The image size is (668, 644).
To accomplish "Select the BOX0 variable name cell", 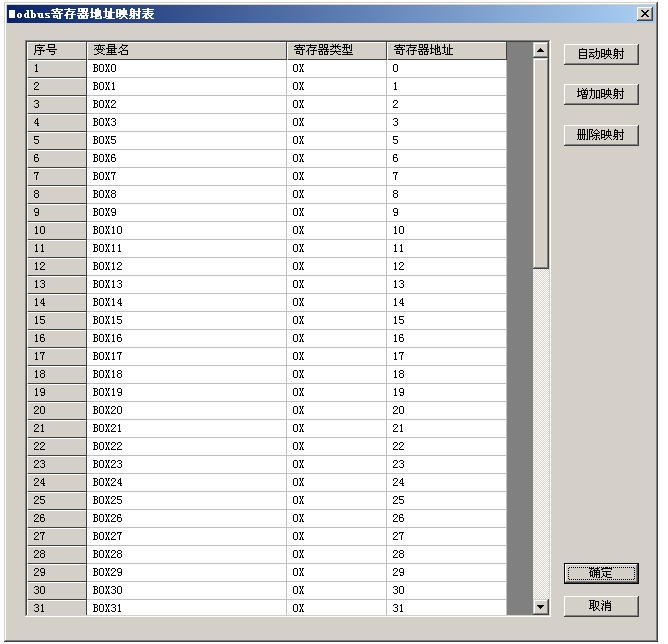I will tap(186, 68).
